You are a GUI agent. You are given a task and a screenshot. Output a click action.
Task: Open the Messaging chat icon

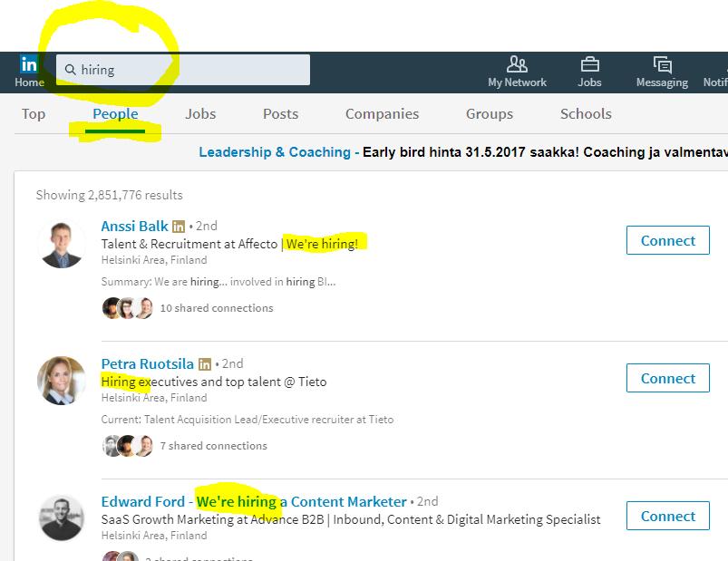[662, 64]
